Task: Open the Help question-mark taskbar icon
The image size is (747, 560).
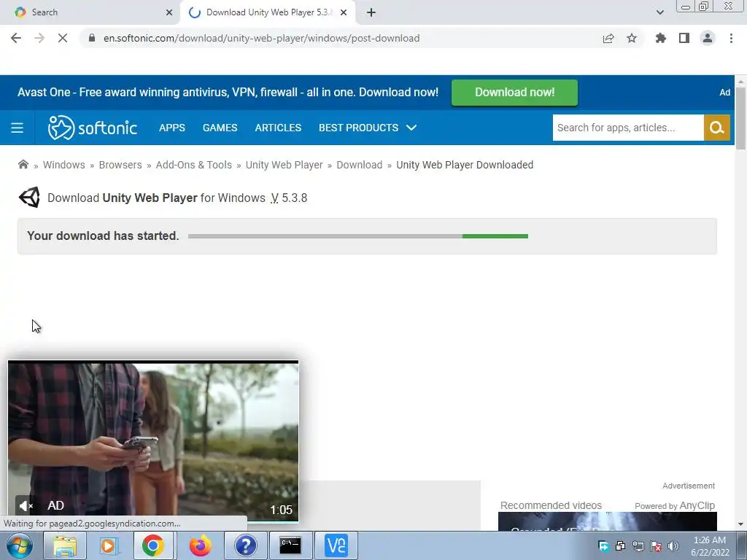Action: coord(246,545)
